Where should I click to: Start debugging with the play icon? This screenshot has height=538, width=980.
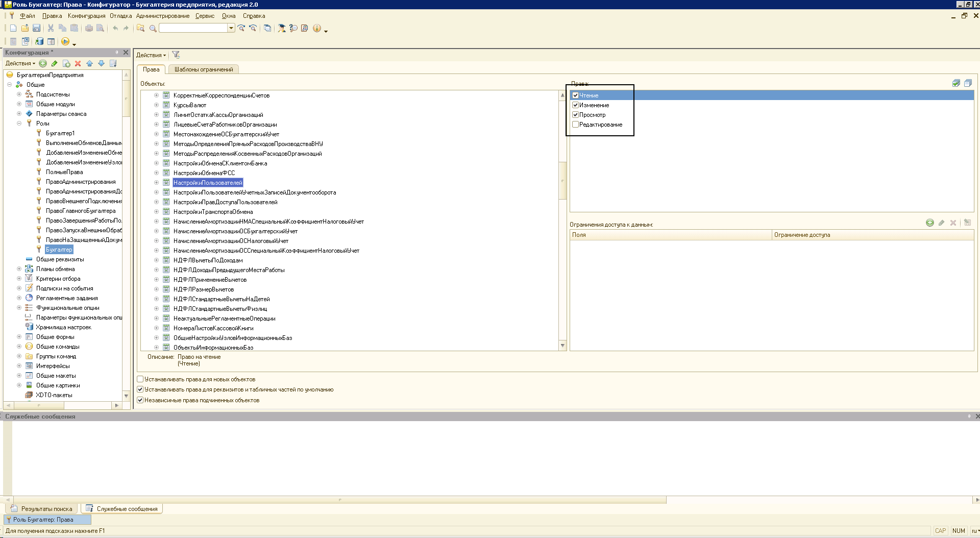point(65,41)
